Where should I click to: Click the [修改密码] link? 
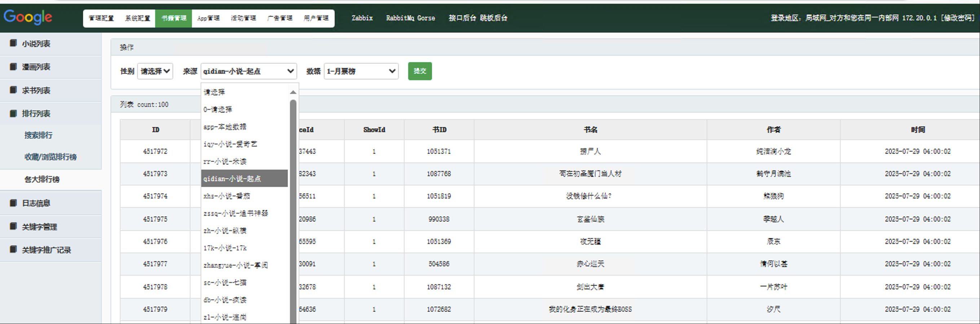(x=957, y=18)
